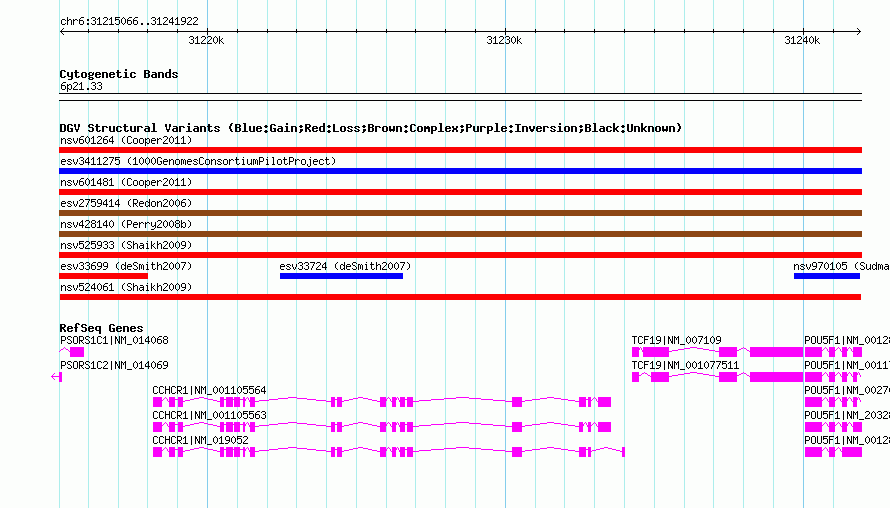
Task: Select the esv33724 (deSmith2007) blue bar
Action: [x=341, y=276]
